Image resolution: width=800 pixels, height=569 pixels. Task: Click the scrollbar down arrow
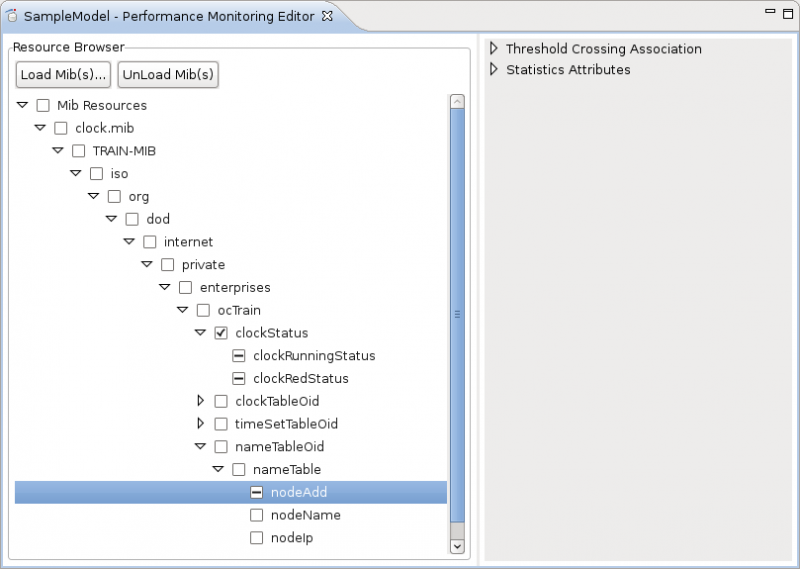coord(458,546)
